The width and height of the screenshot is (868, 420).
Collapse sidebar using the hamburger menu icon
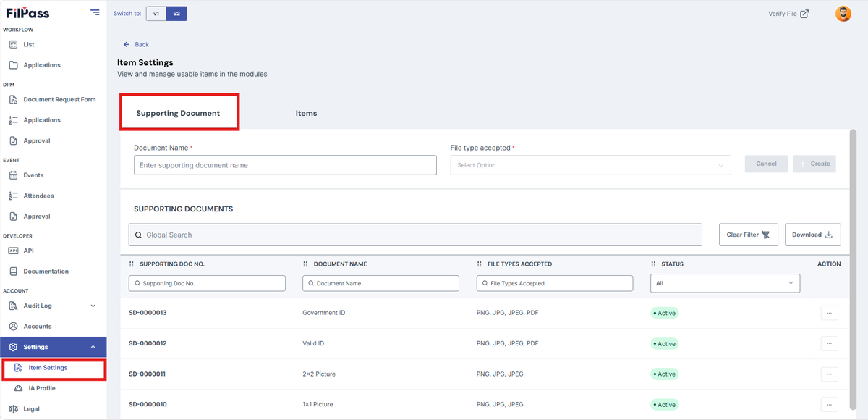[x=95, y=12]
